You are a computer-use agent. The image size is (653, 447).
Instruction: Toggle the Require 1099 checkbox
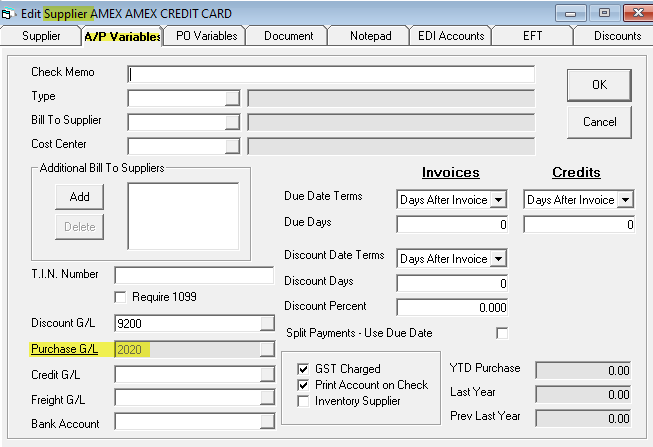[120, 297]
